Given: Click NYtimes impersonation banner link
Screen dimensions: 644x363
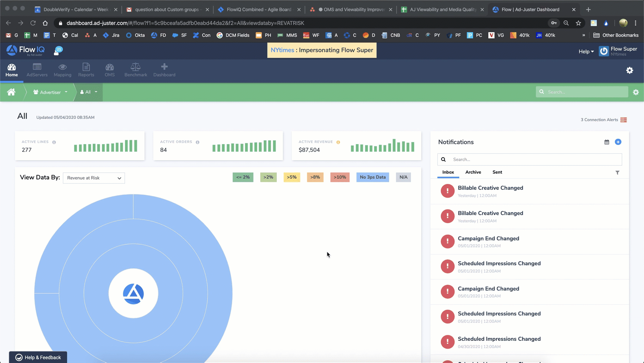Looking at the screenshot, I should tap(283, 50).
